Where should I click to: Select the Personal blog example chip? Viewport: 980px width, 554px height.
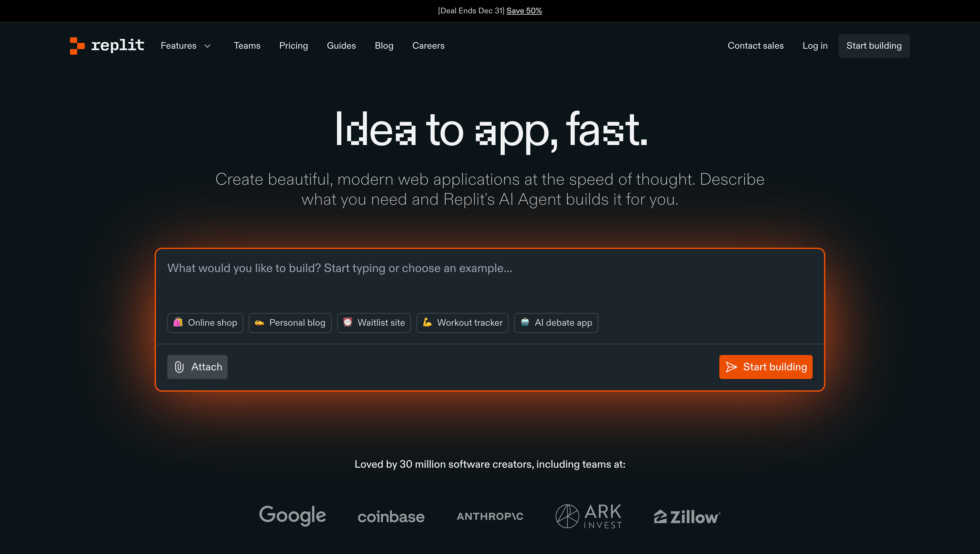pos(290,323)
